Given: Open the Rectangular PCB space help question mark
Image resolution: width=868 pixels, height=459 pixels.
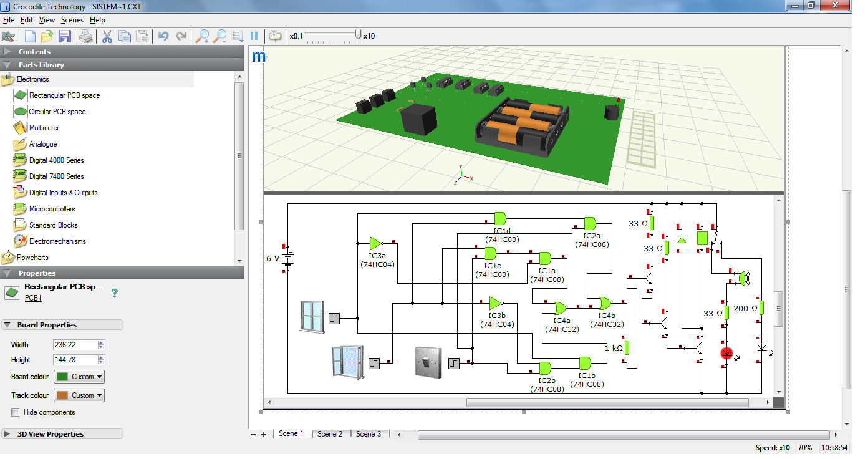Looking at the screenshot, I should tap(115, 292).
